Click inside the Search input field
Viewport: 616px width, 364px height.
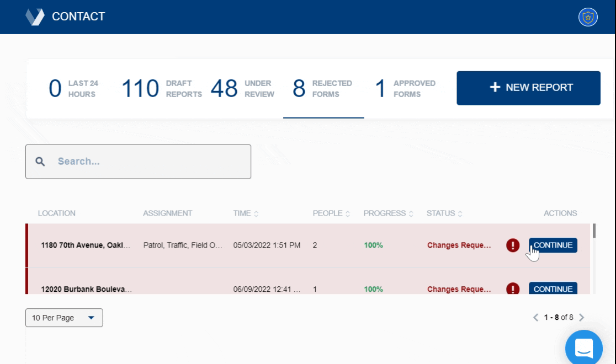[x=138, y=161]
